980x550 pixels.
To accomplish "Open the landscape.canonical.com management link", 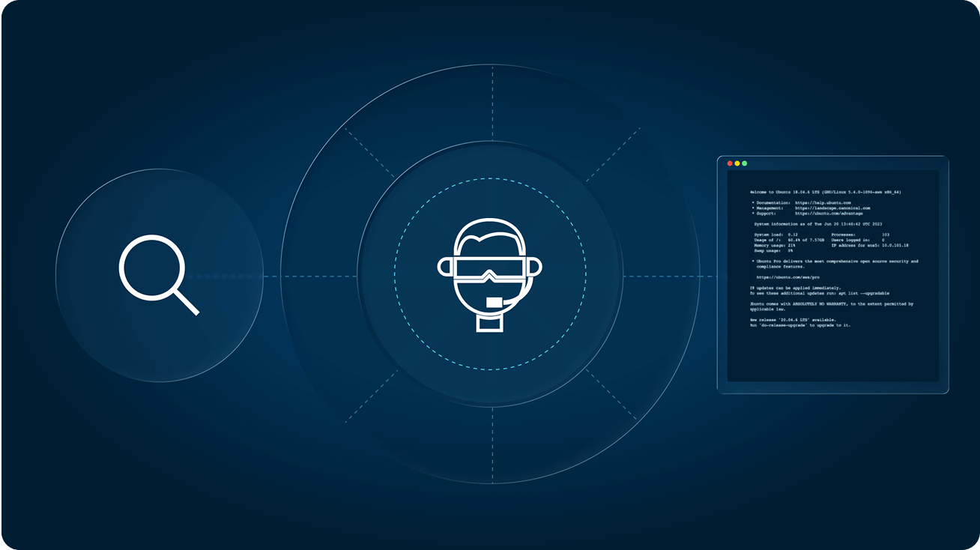I will 832,208.
